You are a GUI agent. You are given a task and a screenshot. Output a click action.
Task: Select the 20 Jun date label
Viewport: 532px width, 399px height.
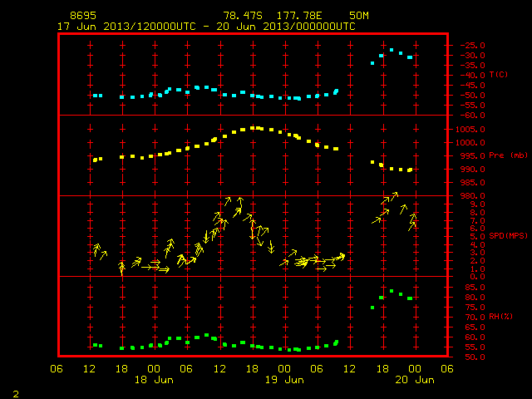point(415,380)
